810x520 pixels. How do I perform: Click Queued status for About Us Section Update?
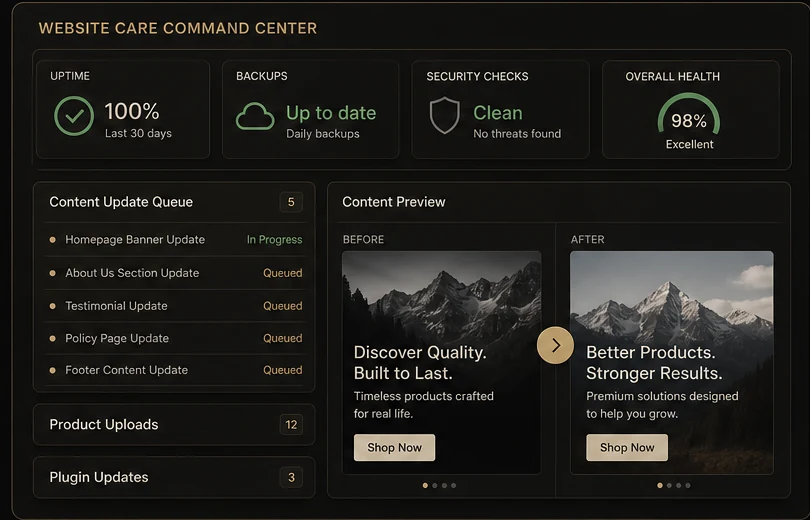283,273
